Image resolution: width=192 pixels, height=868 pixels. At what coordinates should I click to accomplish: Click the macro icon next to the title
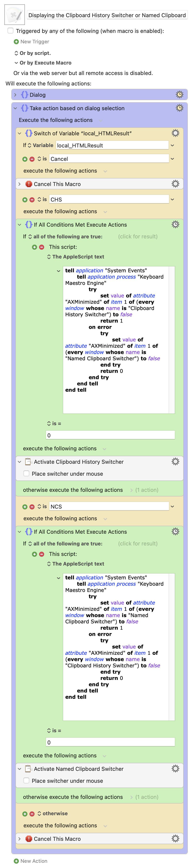(14, 15)
